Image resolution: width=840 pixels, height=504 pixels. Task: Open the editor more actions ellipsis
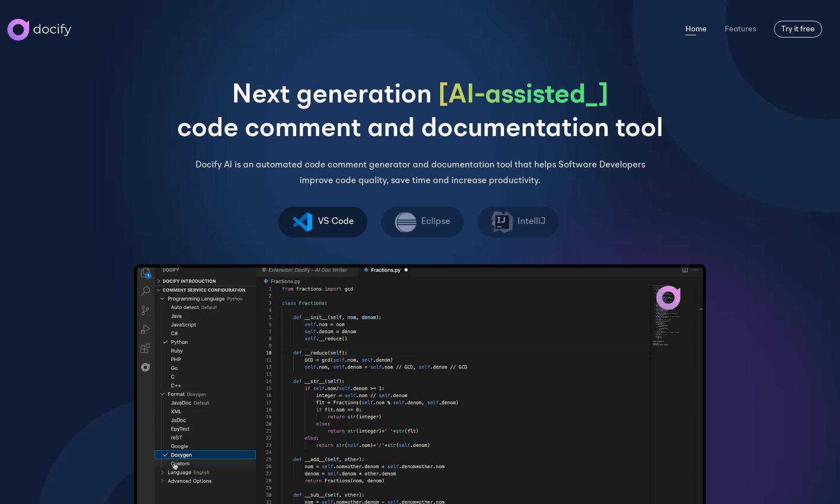695,270
